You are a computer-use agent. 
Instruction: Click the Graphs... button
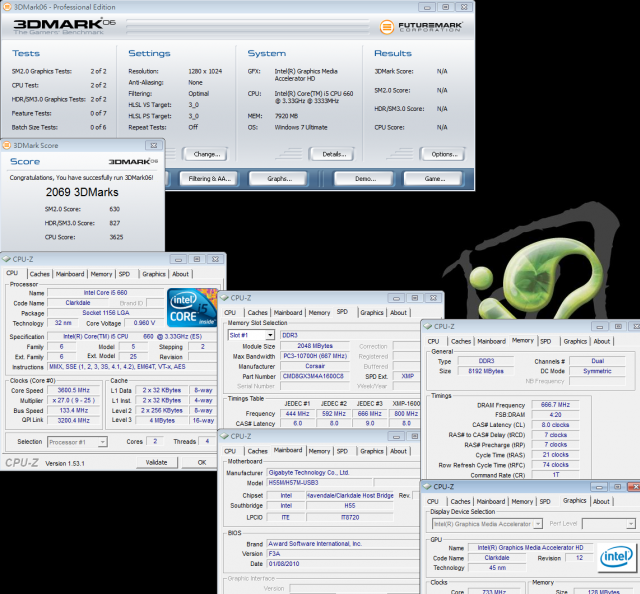pyautogui.click(x=280, y=179)
